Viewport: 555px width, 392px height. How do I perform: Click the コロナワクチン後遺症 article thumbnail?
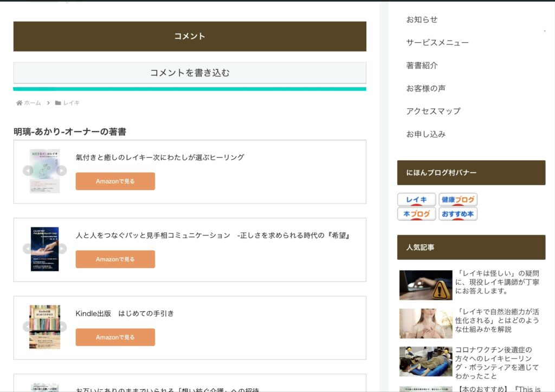click(x=425, y=361)
